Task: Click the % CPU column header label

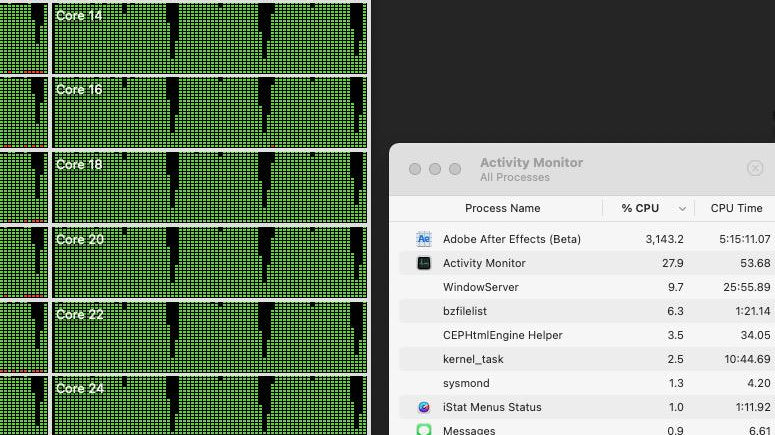Action: coord(640,208)
